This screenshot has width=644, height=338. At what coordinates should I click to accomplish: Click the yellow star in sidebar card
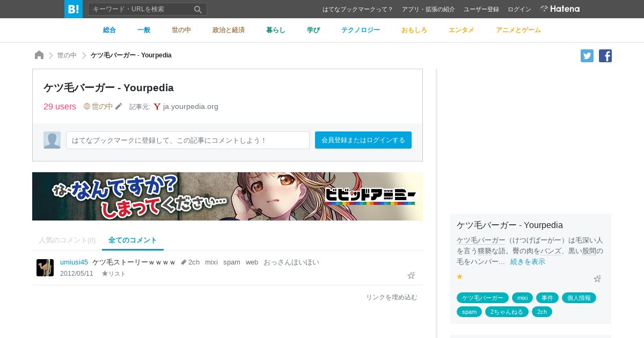(459, 276)
